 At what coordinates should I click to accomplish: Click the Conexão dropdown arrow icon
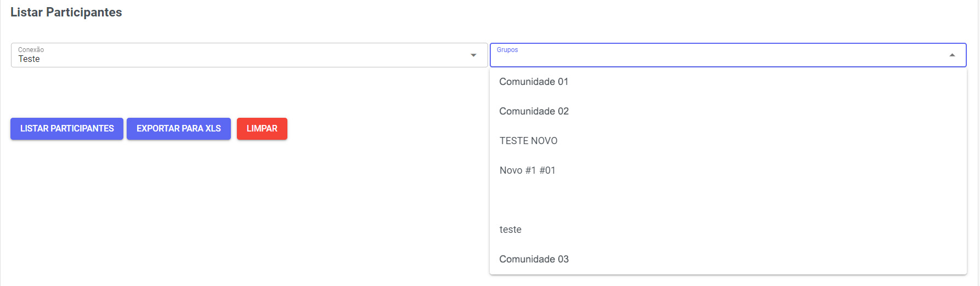point(473,55)
